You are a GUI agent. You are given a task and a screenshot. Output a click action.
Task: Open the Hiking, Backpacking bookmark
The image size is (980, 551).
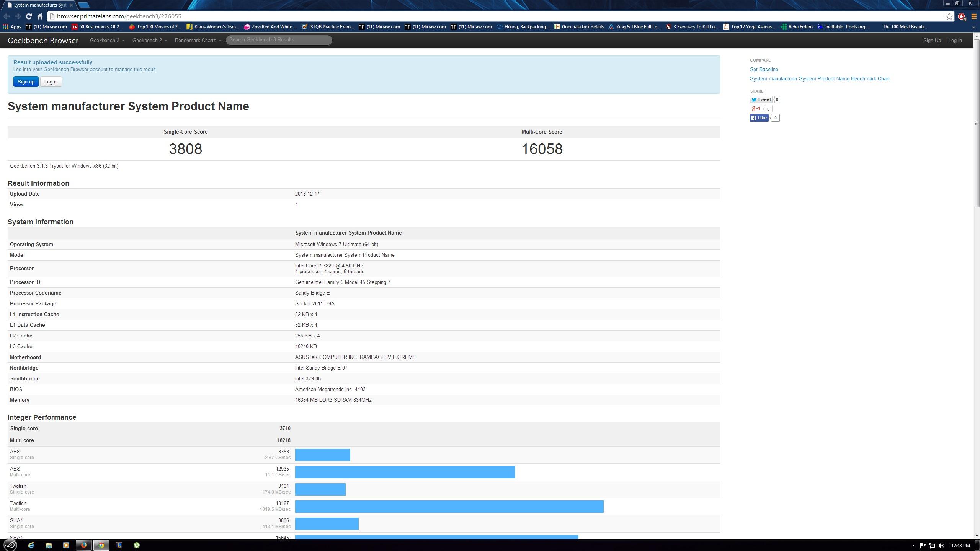click(x=523, y=27)
